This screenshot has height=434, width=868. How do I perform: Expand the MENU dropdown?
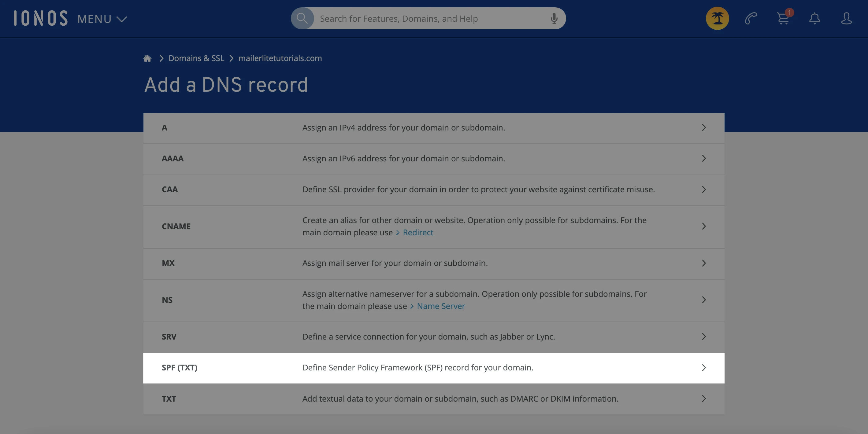tap(102, 19)
